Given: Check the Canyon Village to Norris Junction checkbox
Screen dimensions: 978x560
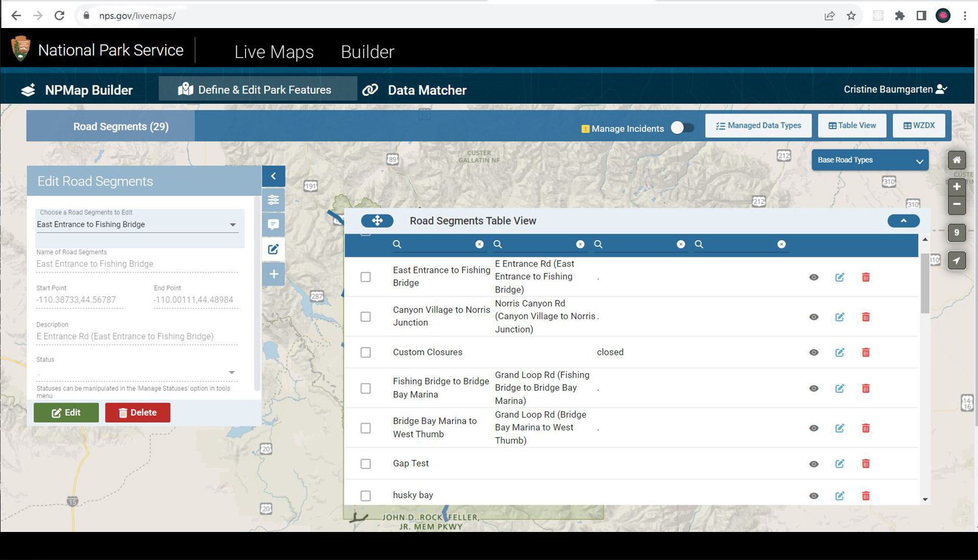Looking at the screenshot, I should point(366,317).
